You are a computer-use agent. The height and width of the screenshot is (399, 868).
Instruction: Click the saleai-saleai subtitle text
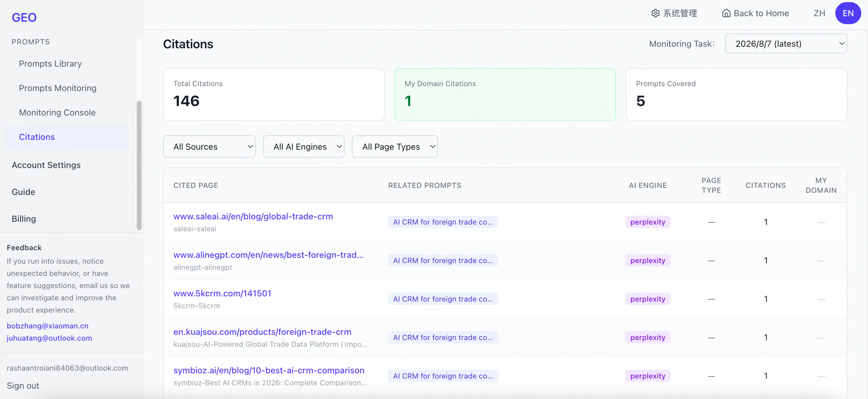(195, 229)
